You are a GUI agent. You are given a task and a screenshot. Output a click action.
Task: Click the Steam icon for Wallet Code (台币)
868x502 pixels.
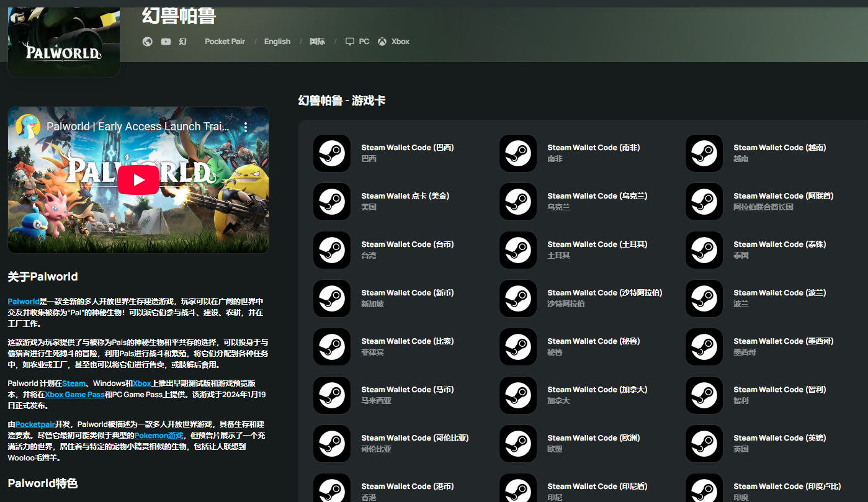pyautogui.click(x=332, y=250)
